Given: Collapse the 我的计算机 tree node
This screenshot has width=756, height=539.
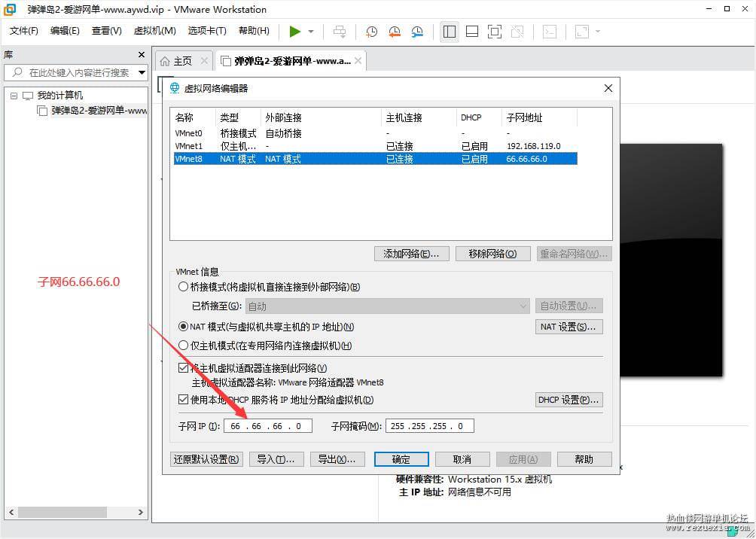Looking at the screenshot, I should point(14,96).
